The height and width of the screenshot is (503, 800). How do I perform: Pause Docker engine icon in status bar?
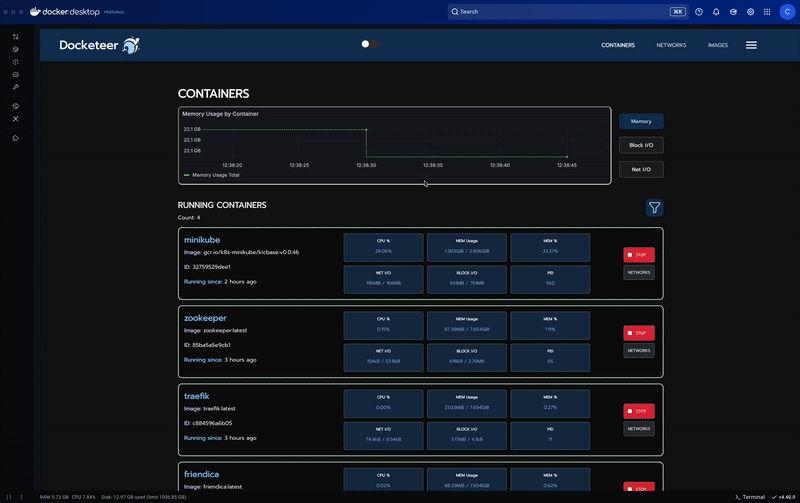point(9,497)
